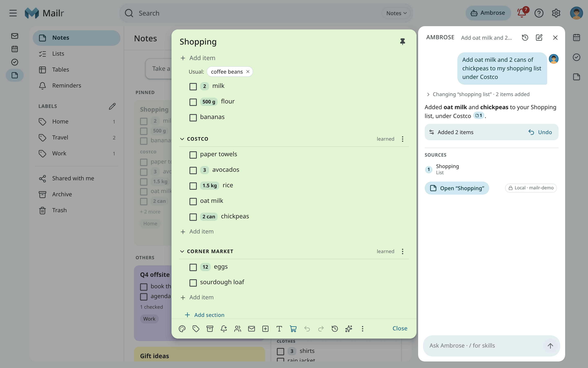
Task: Check the flour checkbox
Action: pos(193,102)
